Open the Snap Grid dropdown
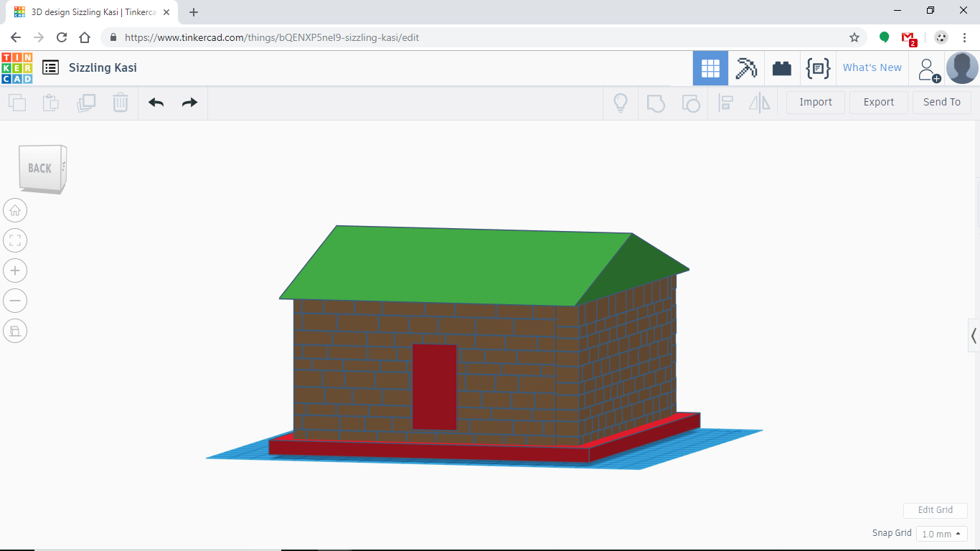The height and width of the screenshot is (551, 980). (x=941, y=533)
